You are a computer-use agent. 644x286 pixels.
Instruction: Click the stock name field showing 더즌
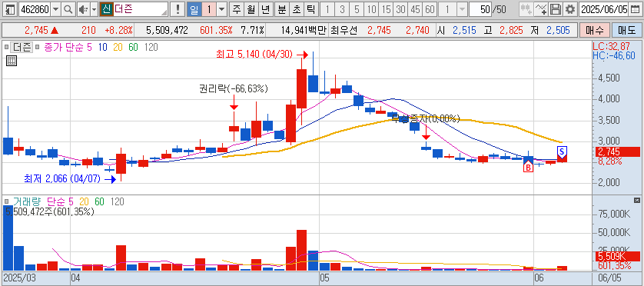pos(140,9)
